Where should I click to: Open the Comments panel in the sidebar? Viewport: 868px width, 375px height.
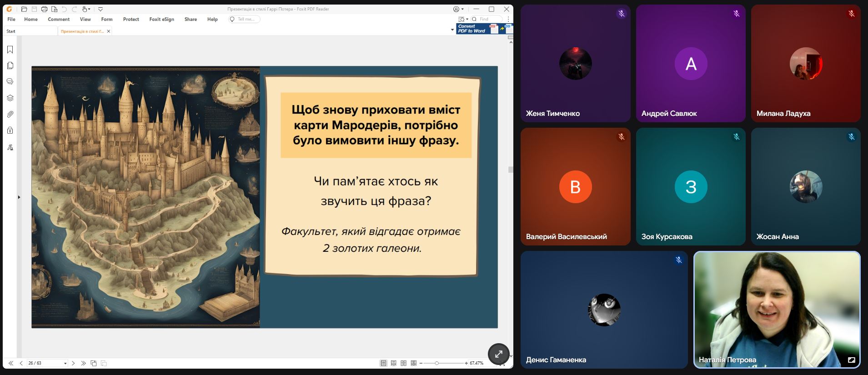click(10, 82)
